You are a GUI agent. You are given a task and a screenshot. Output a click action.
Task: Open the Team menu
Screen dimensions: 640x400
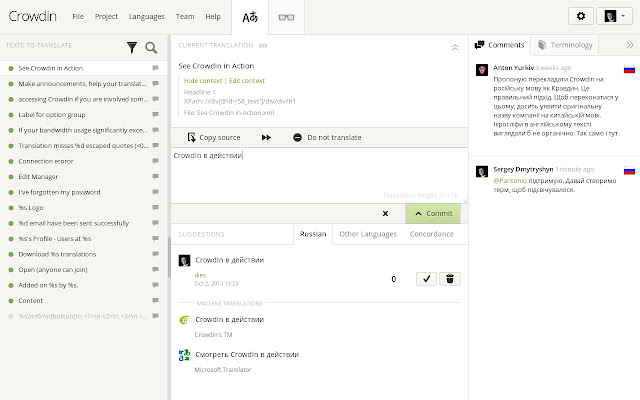185,16
